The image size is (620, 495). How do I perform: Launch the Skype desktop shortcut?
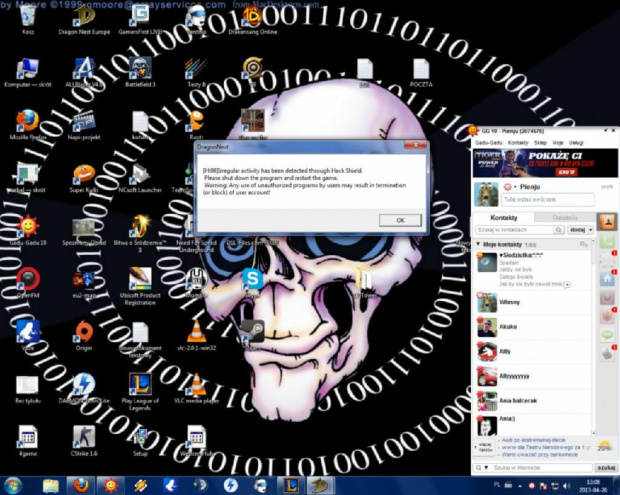(253, 282)
